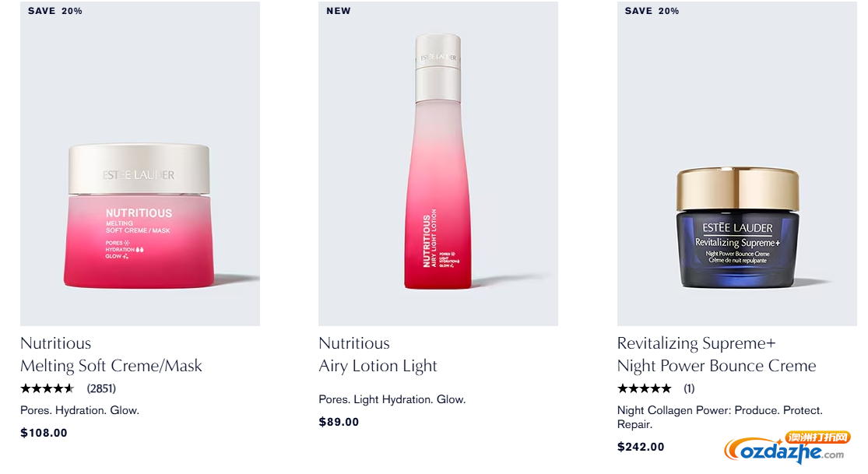Click the 'Pores. Light Hydration. Glow.' description
The image size is (868, 474).
392,399
